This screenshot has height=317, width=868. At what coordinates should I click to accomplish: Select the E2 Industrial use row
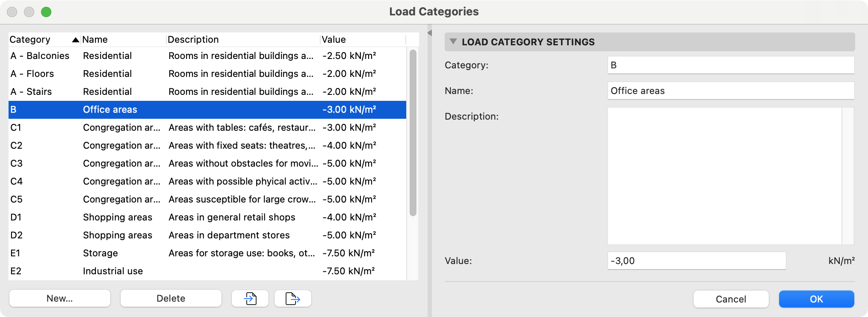pyautogui.click(x=207, y=271)
